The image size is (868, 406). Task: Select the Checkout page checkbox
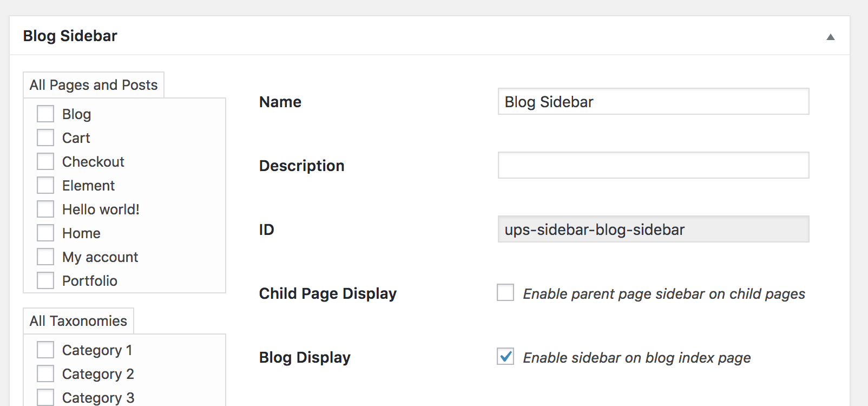45,162
